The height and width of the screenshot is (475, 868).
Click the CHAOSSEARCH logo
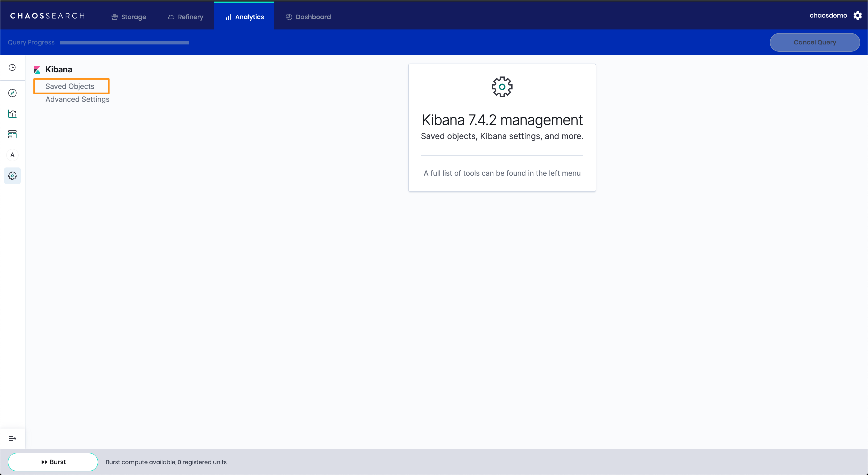coord(48,16)
